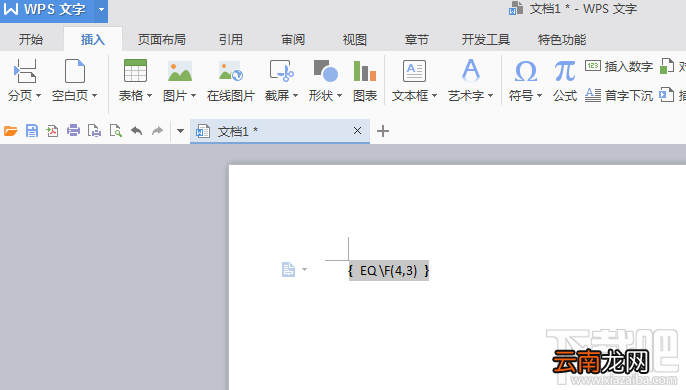The width and height of the screenshot is (686, 390).
Task: Click the Open folder icon in quick toolbar
Action: click(x=10, y=131)
